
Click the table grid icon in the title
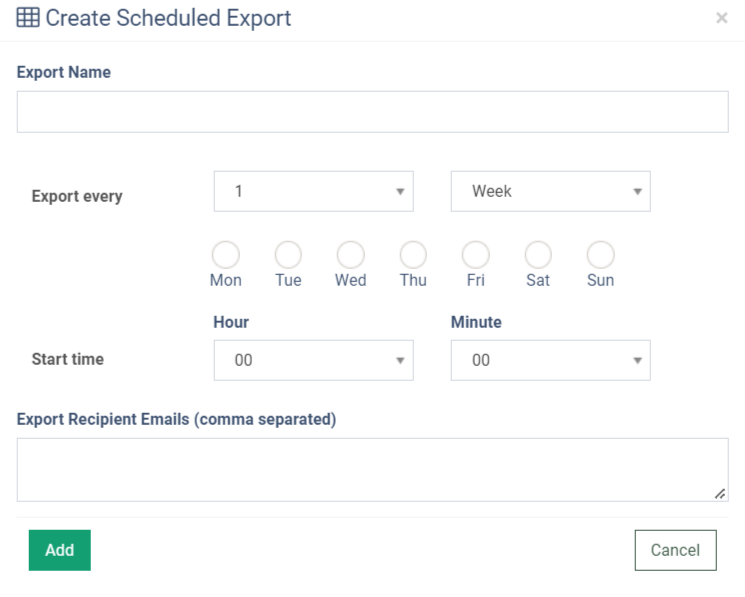coord(28,18)
